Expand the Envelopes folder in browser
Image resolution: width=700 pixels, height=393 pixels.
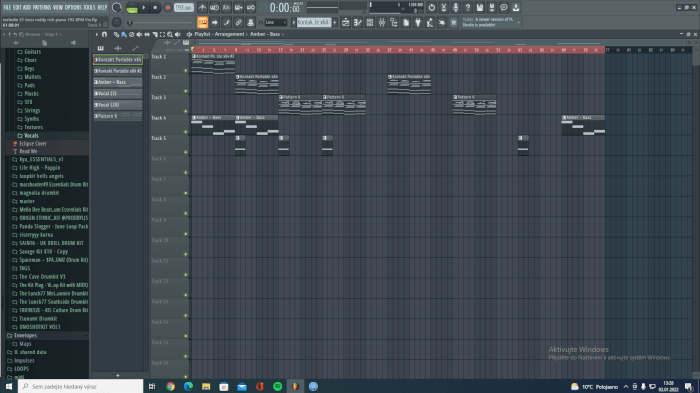(25, 335)
